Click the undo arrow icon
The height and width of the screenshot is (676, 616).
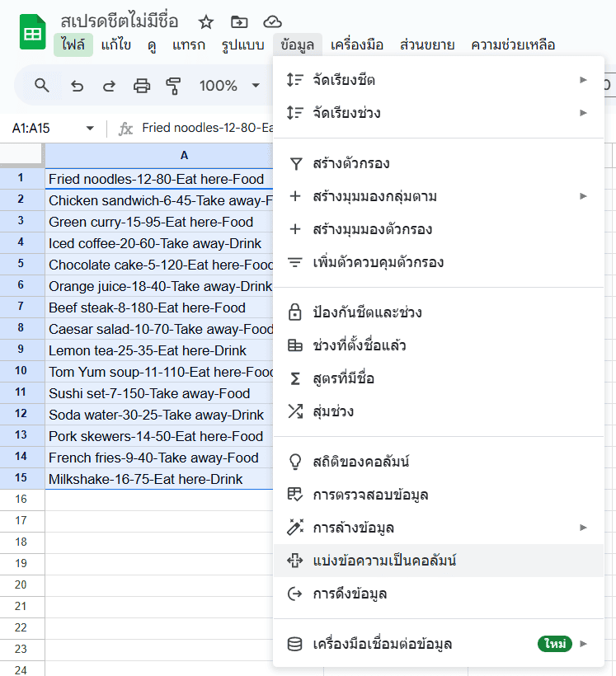tap(77, 86)
